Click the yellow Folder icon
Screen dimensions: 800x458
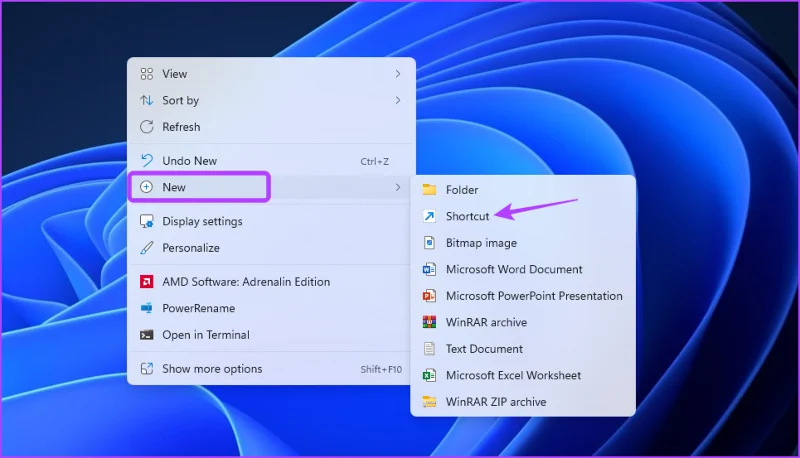tap(429, 190)
